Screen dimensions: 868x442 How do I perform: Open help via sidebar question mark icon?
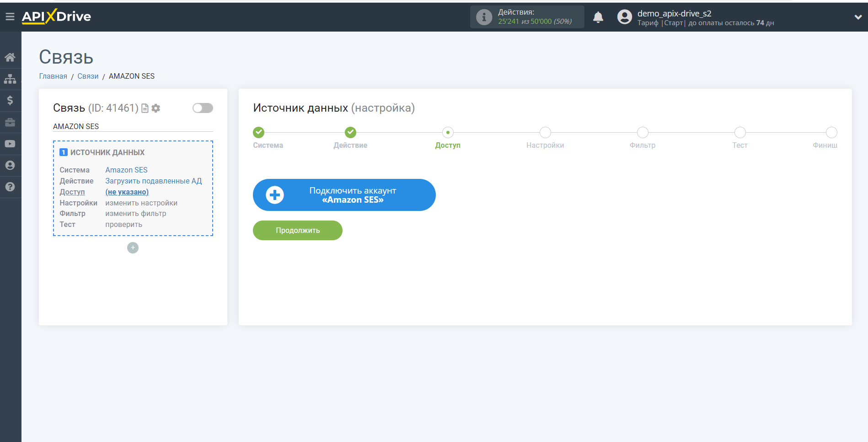pos(10,187)
